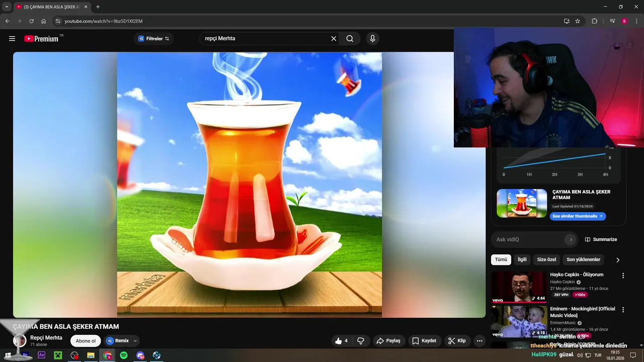644x362 pixels.
Task: Open Hayko Cepkin - Ölüyorum video title
Action: (577, 275)
